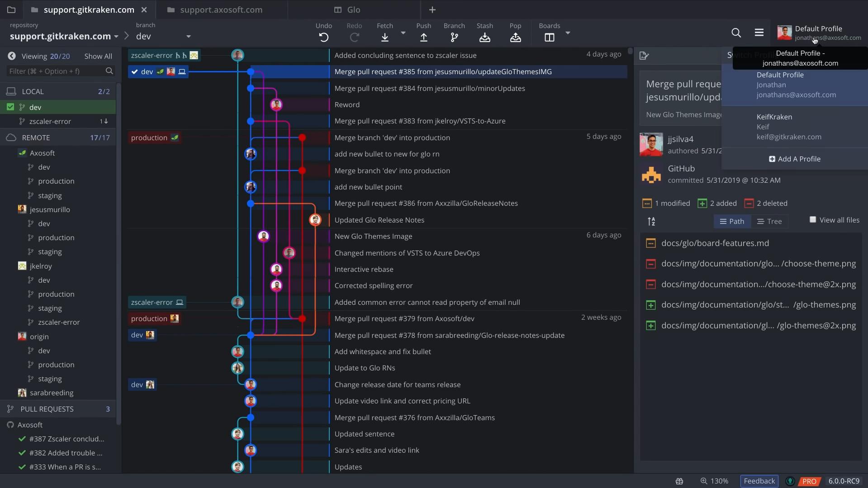Click the production branch label at 5 days ago

click(155, 137)
